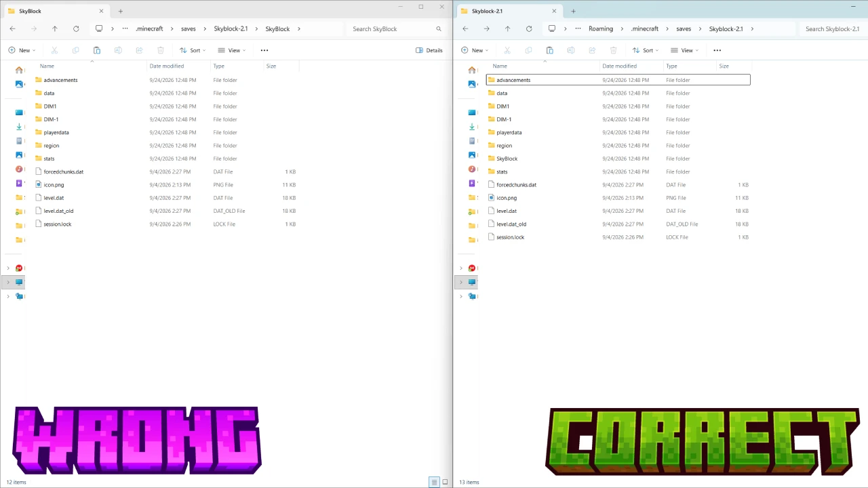868x488 pixels.
Task: Open the Sort dropdown in left window
Action: pyautogui.click(x=193, y=50)
